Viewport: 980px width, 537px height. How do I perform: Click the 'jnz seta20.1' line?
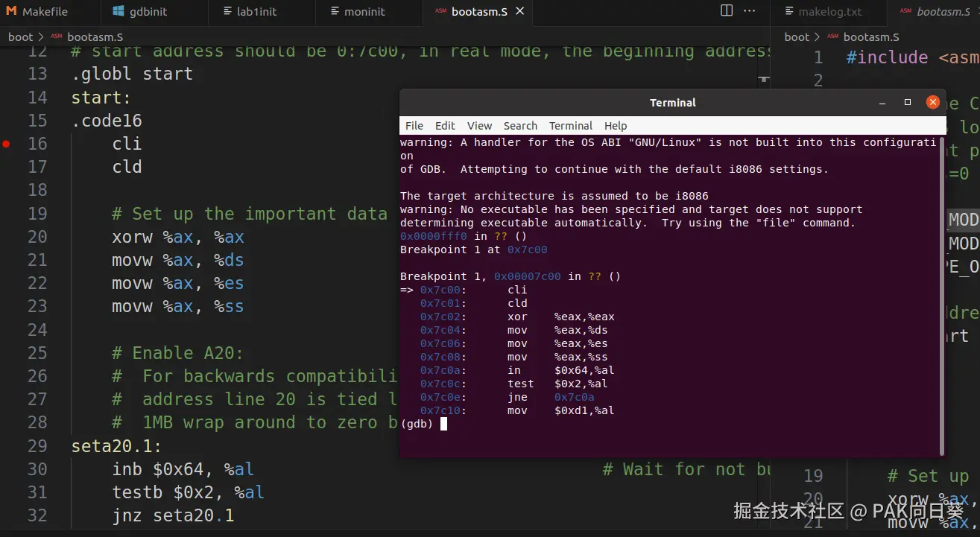point(173,515)
